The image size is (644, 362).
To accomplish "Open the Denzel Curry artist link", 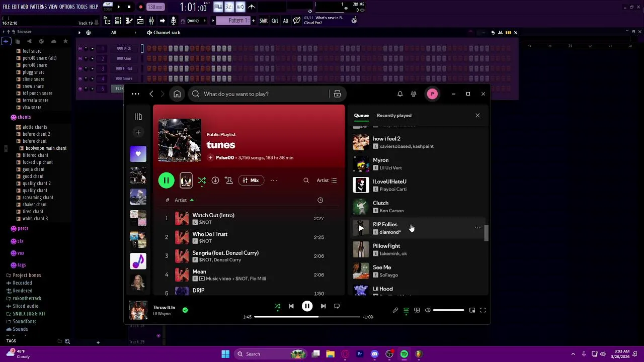I will click(227, 260).
